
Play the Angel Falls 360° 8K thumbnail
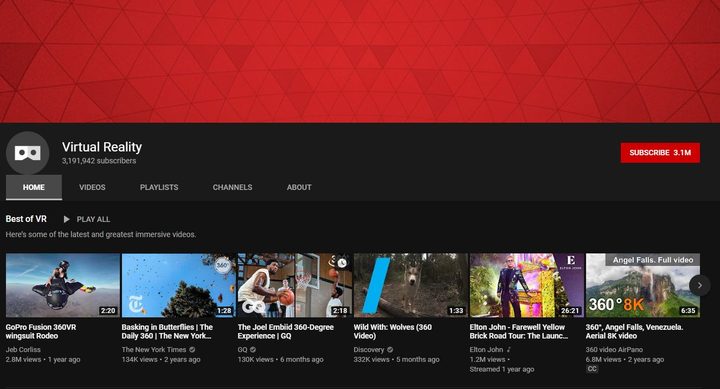pos(643,285)
